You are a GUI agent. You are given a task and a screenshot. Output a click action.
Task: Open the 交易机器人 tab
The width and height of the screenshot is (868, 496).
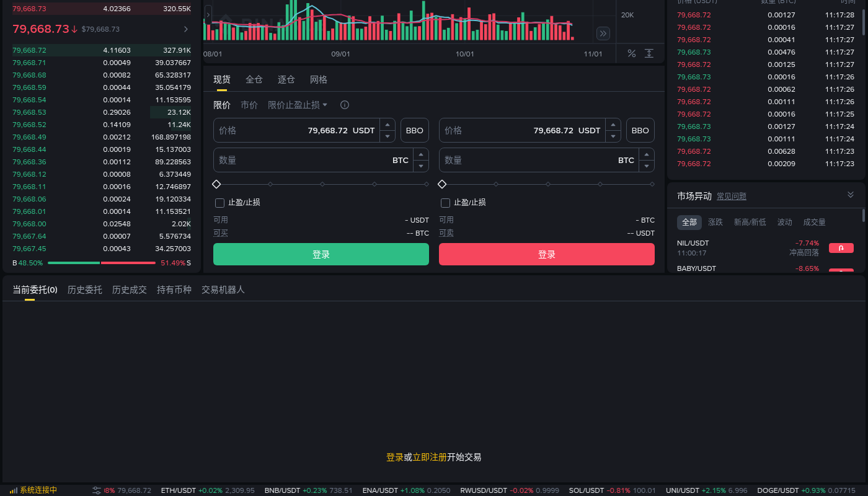223,290
